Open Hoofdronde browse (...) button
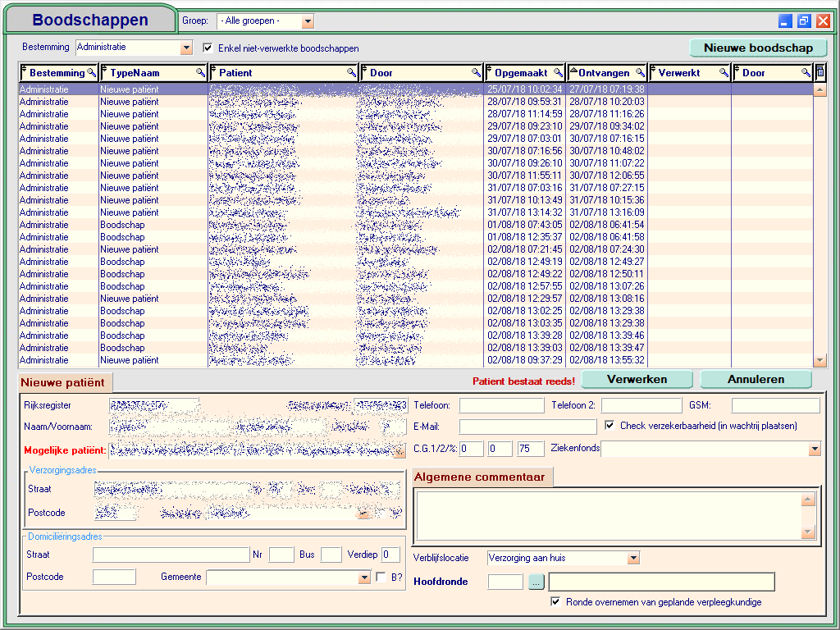 (536, 582)
